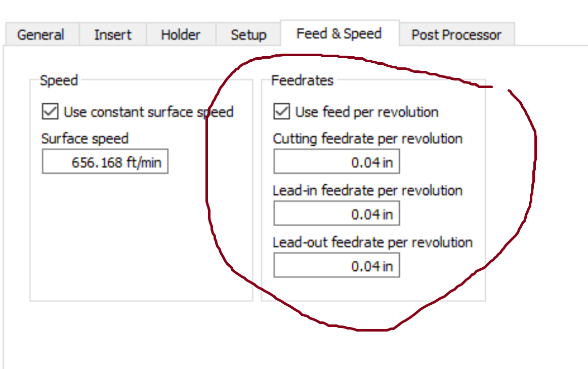This screenshot has width=588, height=369.
Task: Switch to the General tab
Action: tap(40, 34)
